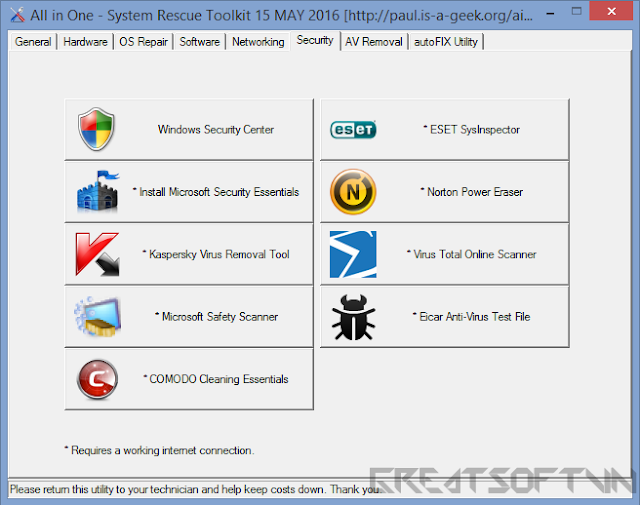The height and width of the screenshot is (505, 640).
Task: Select the Software tab
Action: pos(200,42)
